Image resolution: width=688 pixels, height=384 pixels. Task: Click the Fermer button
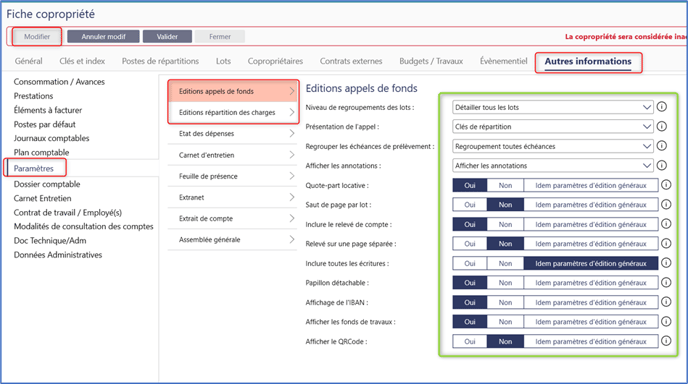(x=220, y=36)
